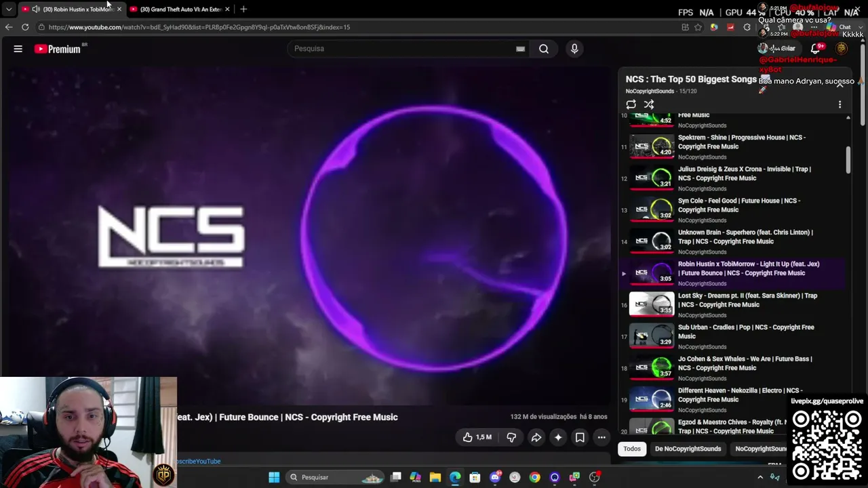The image size is (868, 488).
Task: Toggle playlist loop
Action: click(631, 104)
